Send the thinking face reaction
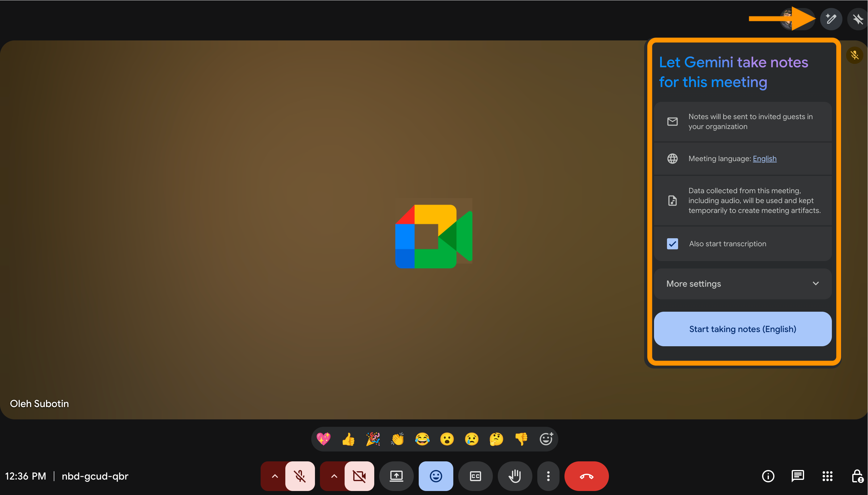868x495 pixels. [x=497, y=439]
